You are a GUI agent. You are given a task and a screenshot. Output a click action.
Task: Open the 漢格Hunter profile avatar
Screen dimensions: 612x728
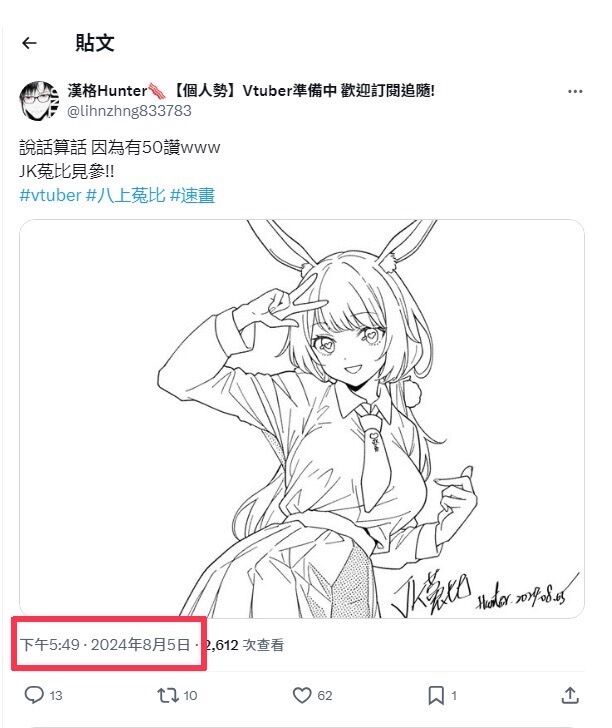coord(39,101)
